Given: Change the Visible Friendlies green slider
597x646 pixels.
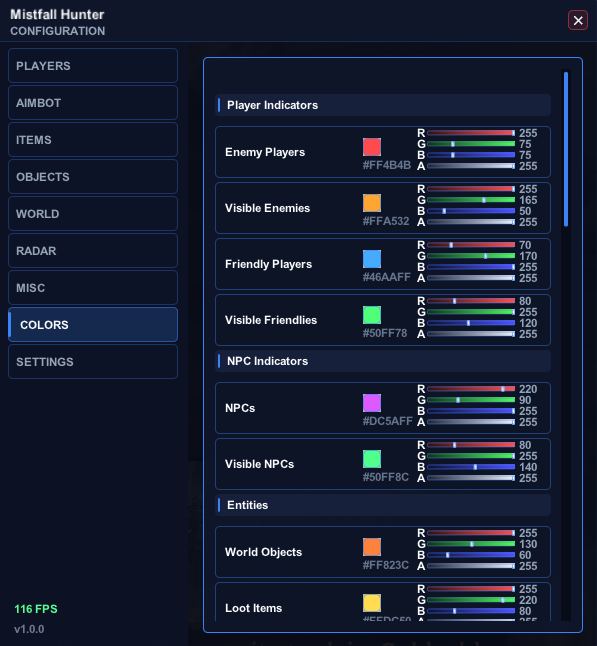Looking at the screenshot, I should click(471, 312).
